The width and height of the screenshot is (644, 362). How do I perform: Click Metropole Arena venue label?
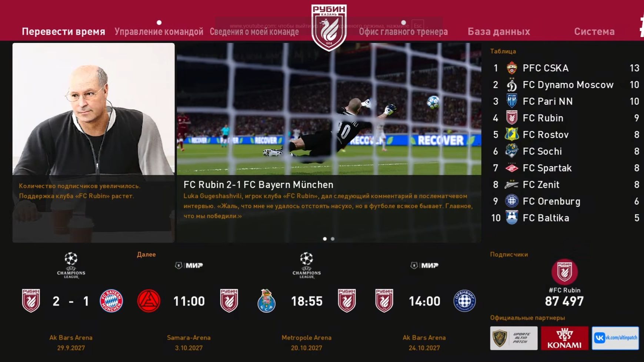coord(307,338)
